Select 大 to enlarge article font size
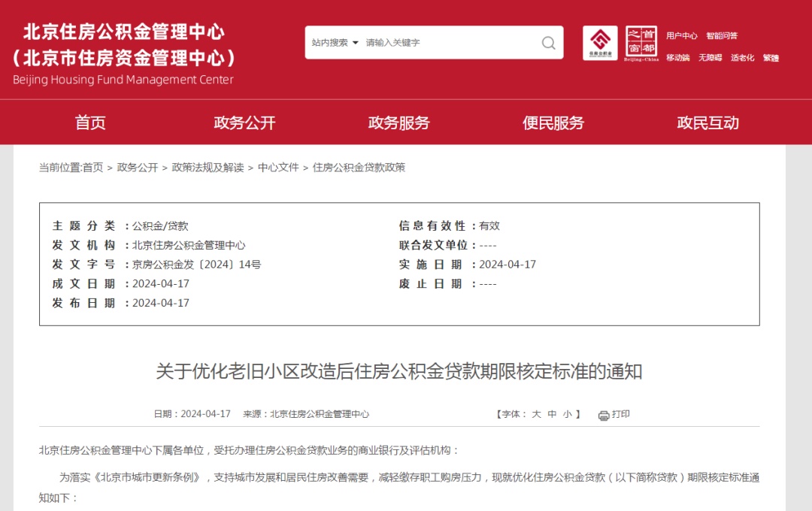This screenshot has width=812, height=511. pyautogui.click(x=536, y=413)
